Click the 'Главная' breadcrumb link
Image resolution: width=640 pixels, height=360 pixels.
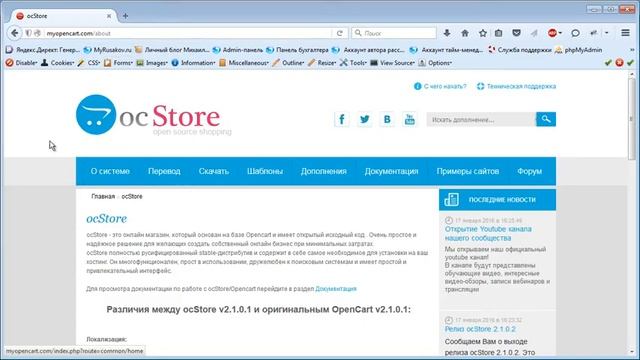click(103, 196)
